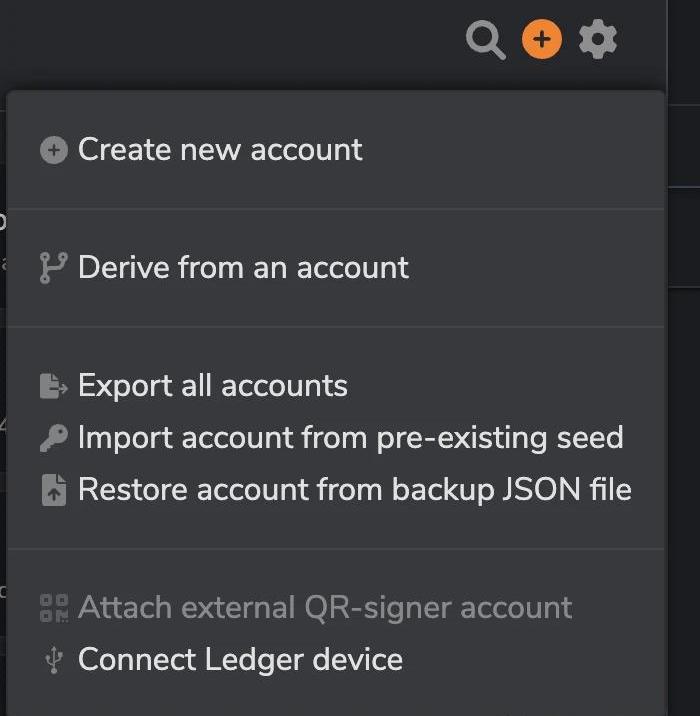The width and height of the screenshot is (700, 716).
Task: Click the QR code icon for external signer
Action: pyautogui.click(x=54, y=608)
